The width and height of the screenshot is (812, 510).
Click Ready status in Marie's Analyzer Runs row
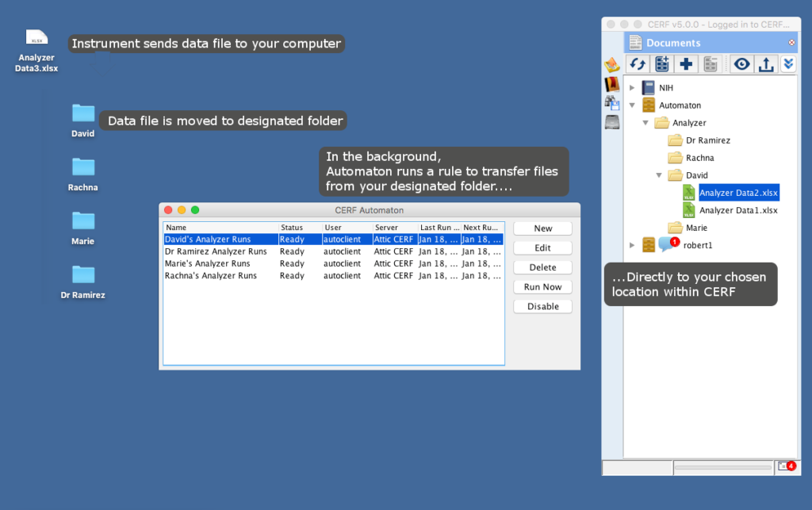[x=292, y=263]
